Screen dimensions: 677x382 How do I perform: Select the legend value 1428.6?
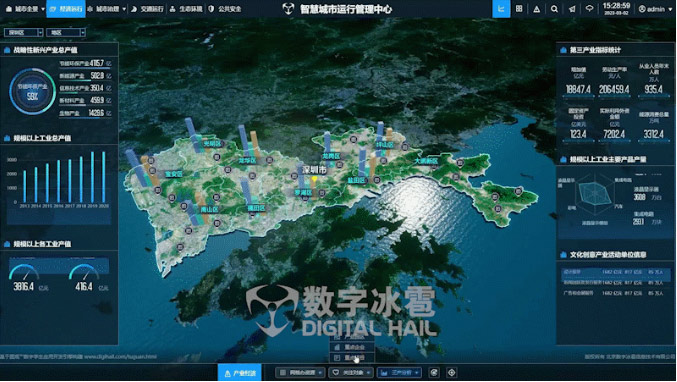(96, 113)
